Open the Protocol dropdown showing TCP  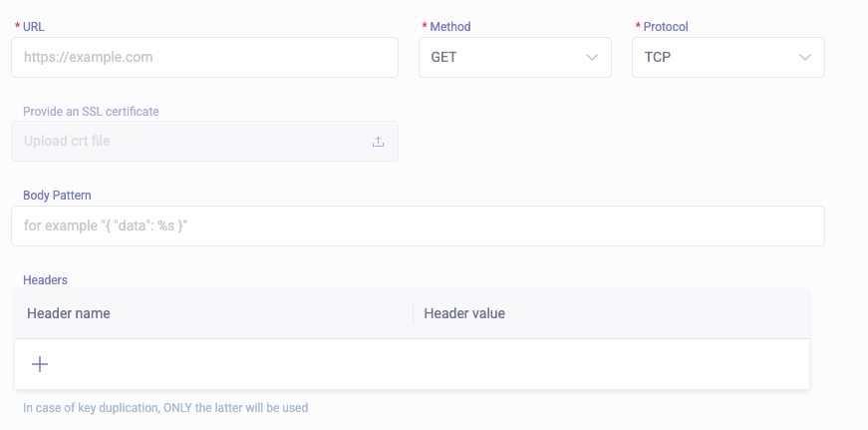(727, 58)
